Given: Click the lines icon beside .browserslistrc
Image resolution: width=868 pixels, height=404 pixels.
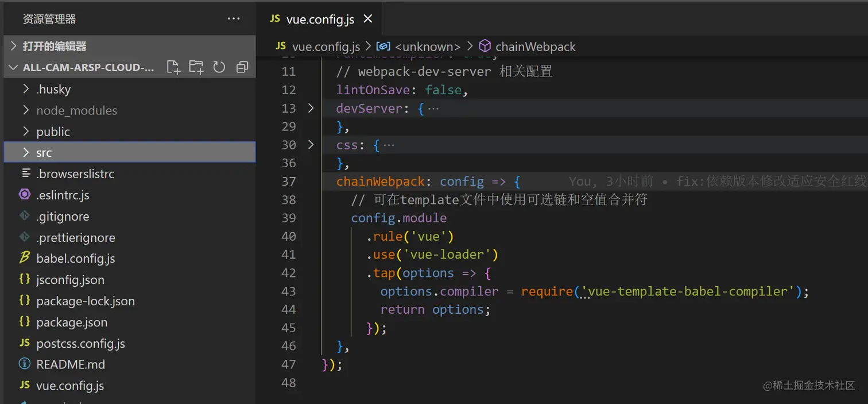Looking at the screenshot, I should click(26, 174).
